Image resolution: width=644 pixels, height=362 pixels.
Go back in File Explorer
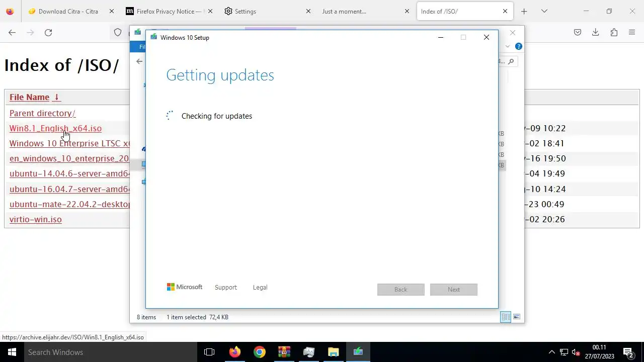tap(139, 61)
